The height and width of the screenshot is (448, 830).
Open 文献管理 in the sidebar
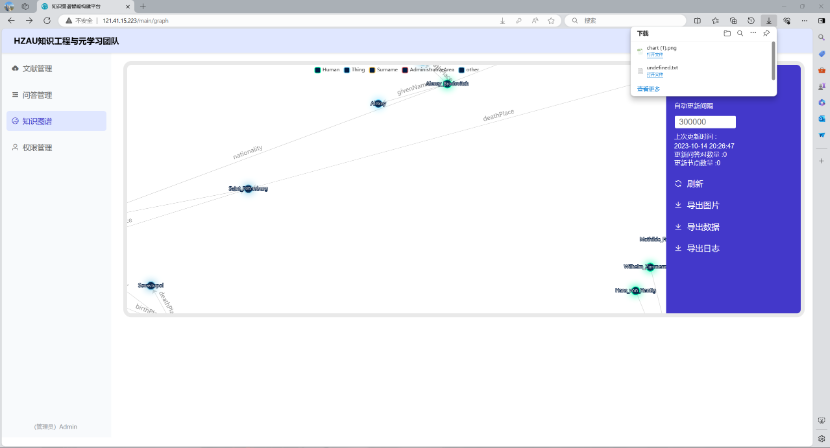tap(37, 69)
